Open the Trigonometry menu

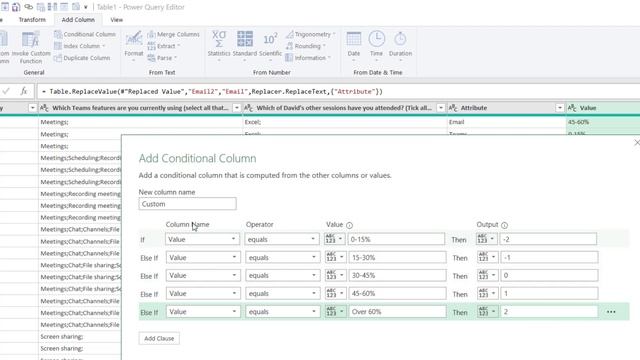coord(310,34)
